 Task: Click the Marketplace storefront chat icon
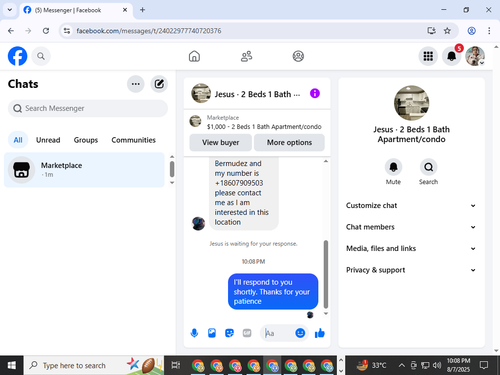[21, 170]
